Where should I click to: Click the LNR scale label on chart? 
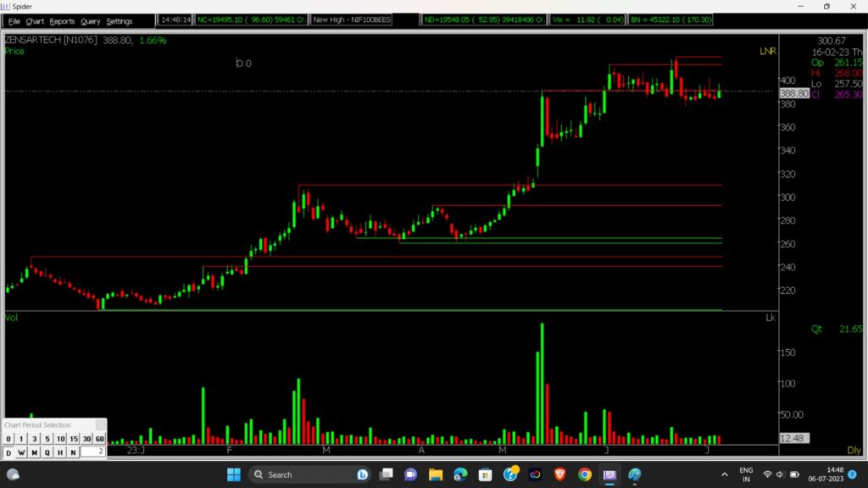[766, 52]
